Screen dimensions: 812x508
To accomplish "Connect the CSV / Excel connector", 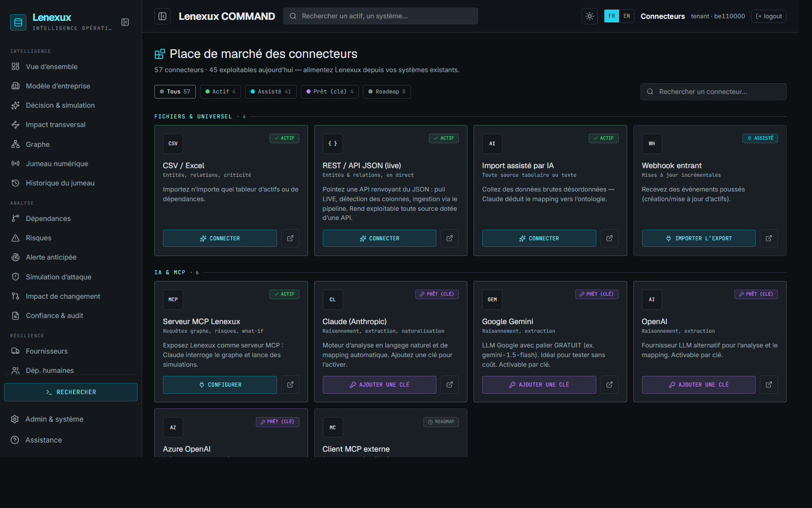I will 220,238.
